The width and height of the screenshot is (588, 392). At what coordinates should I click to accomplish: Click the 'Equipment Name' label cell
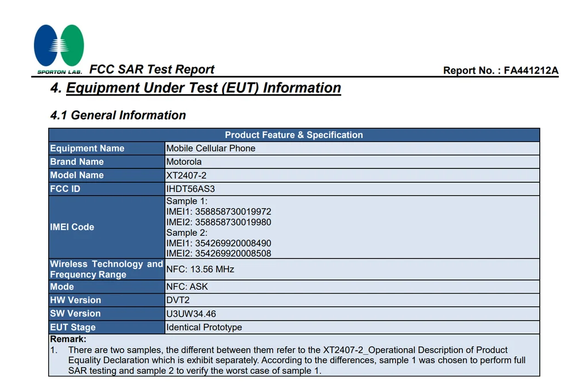107,148
